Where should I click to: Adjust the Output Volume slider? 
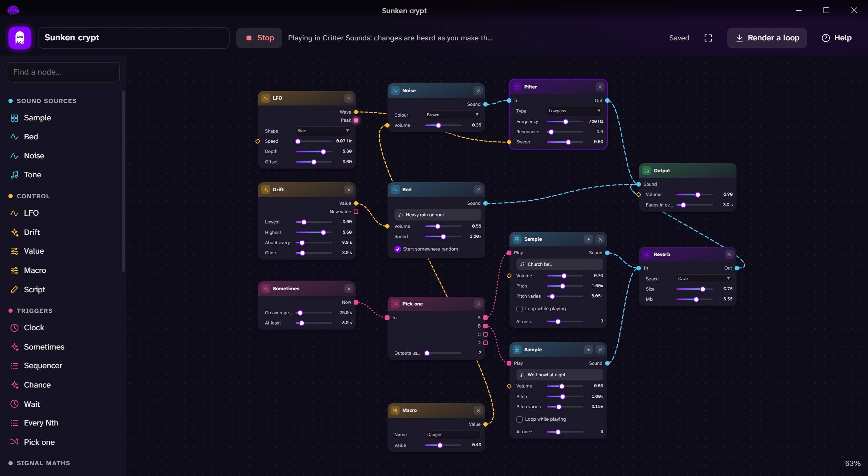pyautogui.click(x=694, y=195)
